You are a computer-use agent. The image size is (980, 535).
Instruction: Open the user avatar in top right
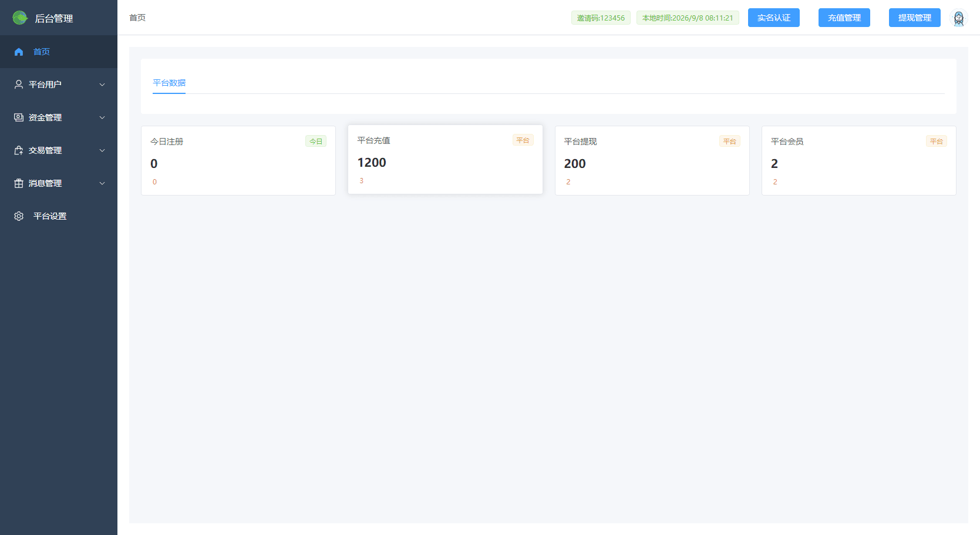[x=959, y=18]
